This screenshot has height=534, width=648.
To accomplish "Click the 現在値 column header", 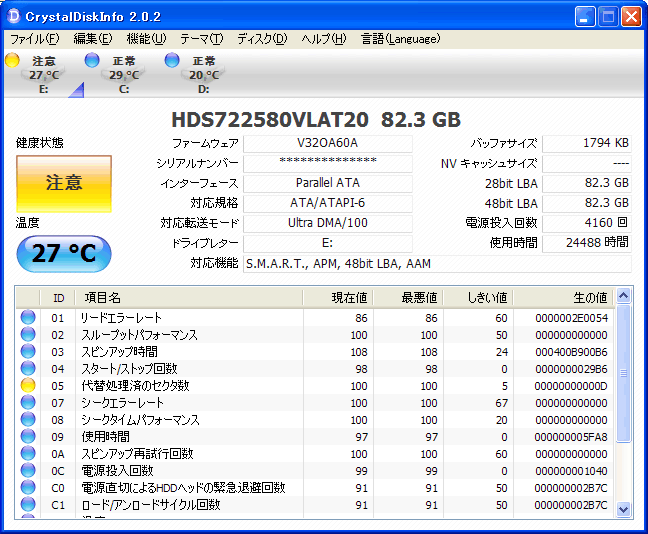I will click(x=338, y=298).
